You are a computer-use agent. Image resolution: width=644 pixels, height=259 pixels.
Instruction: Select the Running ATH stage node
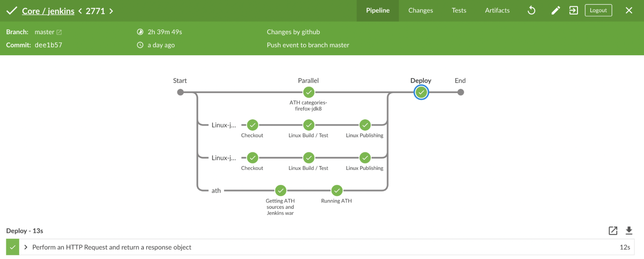[337, 190]
